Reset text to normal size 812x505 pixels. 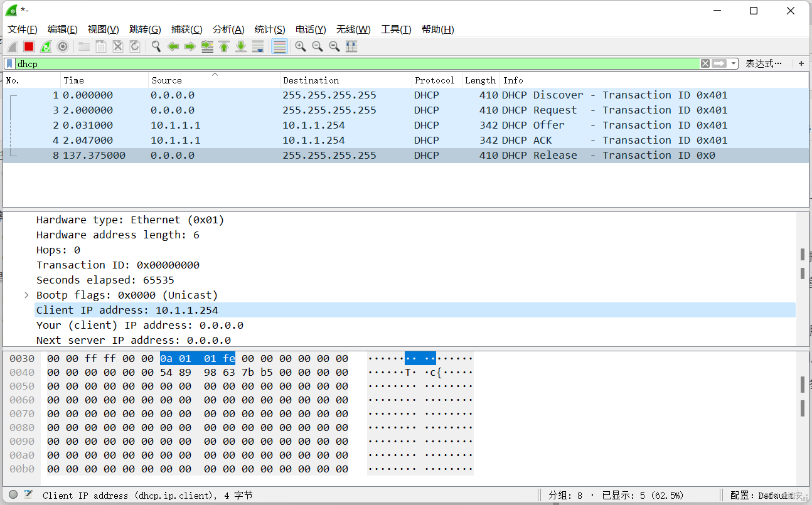point(334,46)
